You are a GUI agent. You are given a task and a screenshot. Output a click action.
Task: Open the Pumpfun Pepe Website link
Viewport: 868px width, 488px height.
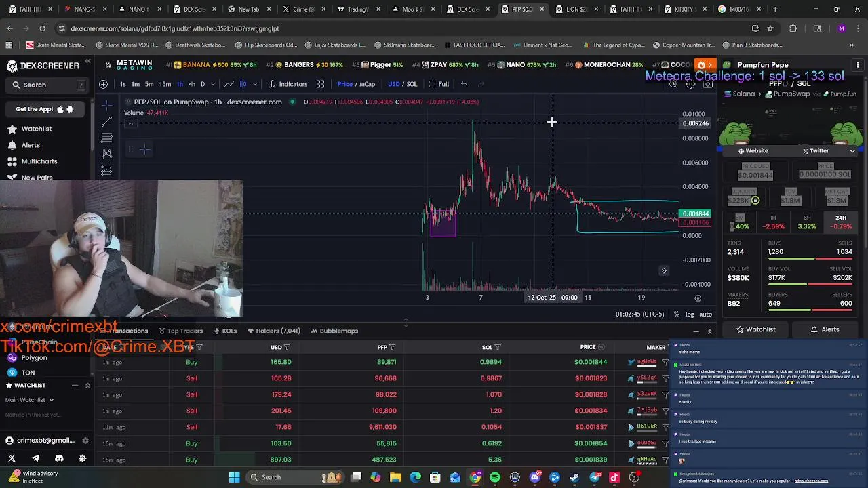pos(753,151)
